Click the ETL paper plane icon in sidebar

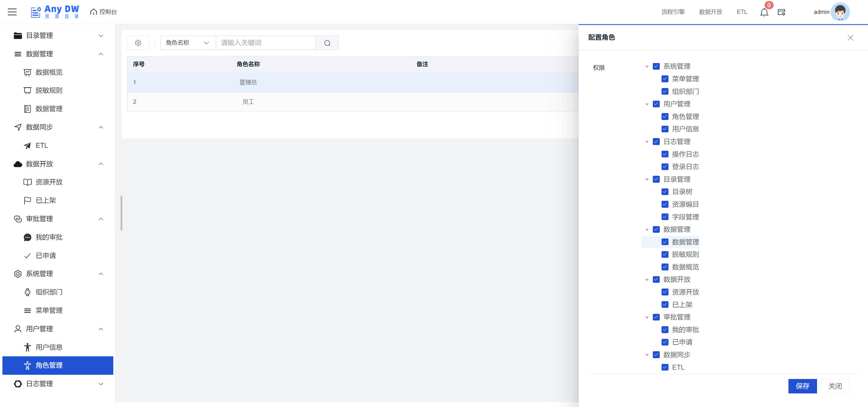pyautogui.click(x=28, y=146)
